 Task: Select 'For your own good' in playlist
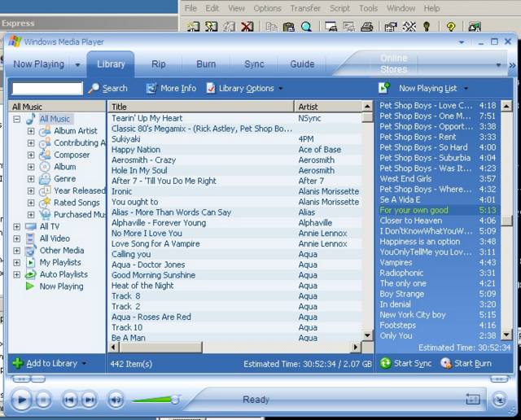(x=438, y=210)
